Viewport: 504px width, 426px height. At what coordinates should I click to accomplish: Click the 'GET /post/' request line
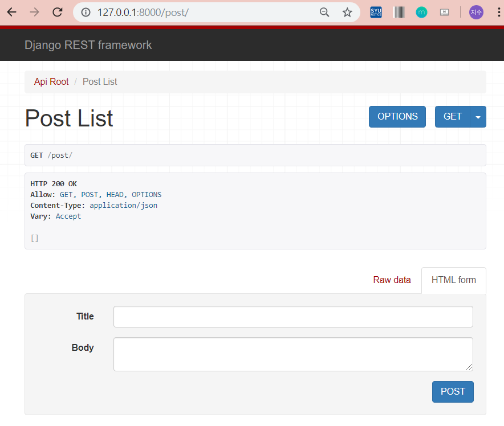pyautogui.click(x=51, y=155)
